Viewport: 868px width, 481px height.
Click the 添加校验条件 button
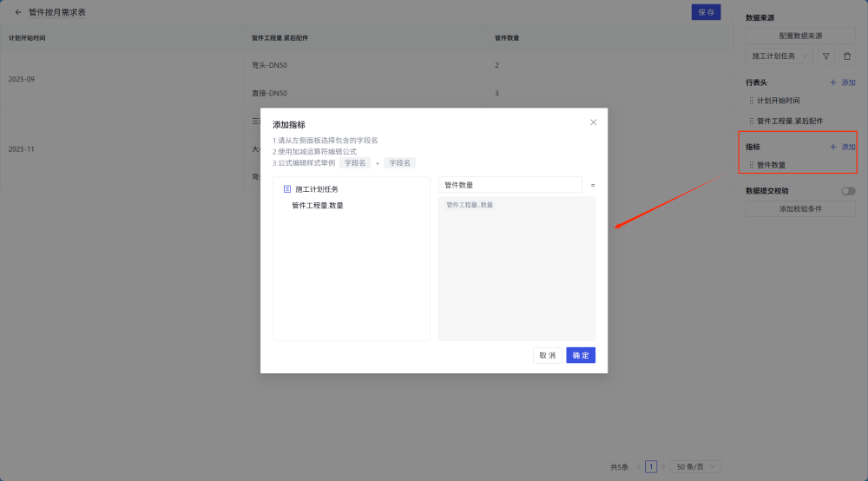(800, 209)
